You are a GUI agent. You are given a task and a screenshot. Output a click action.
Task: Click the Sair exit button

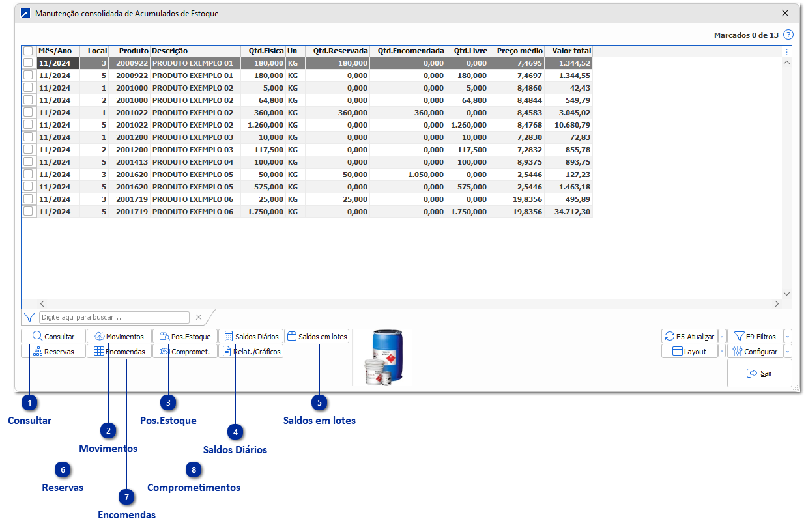click(759, 374)
